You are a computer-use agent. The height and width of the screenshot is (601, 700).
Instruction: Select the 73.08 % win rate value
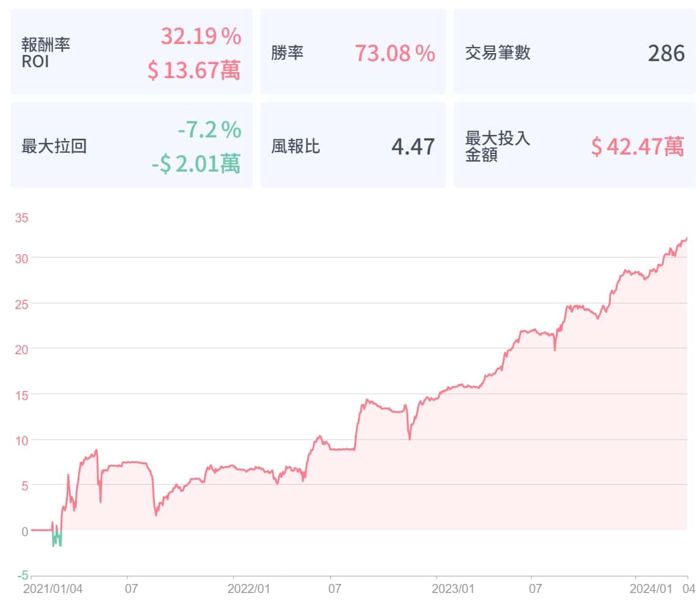coord(395,54)
